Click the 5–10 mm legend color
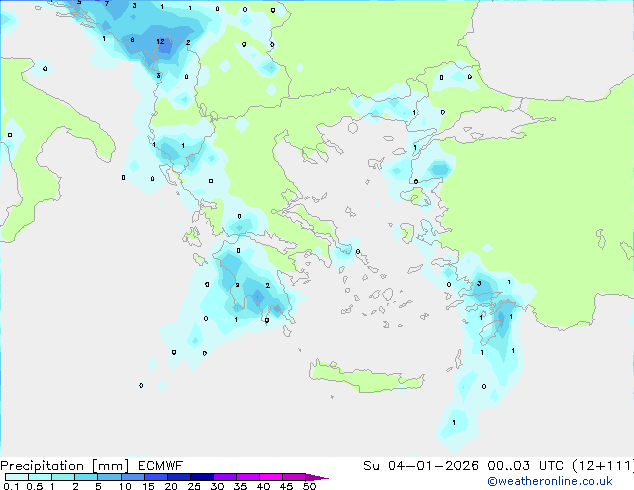The image size is (634, 490). point(109,477)
